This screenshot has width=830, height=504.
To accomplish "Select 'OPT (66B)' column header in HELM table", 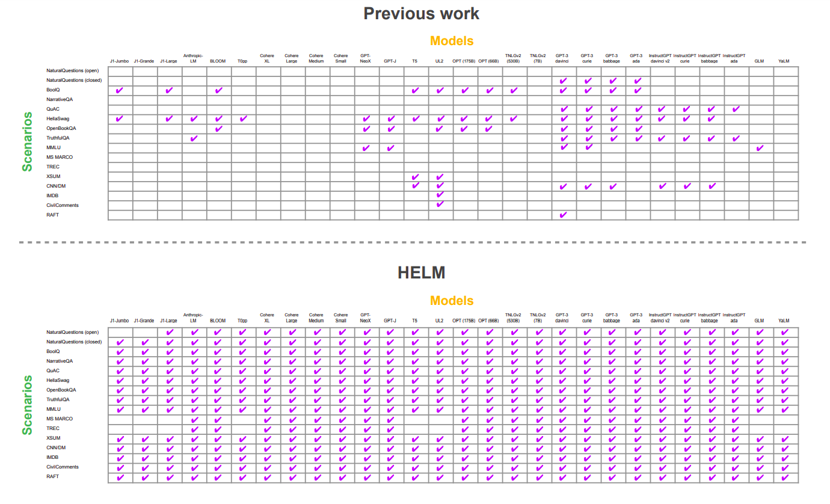I will [x=488, y=321].
